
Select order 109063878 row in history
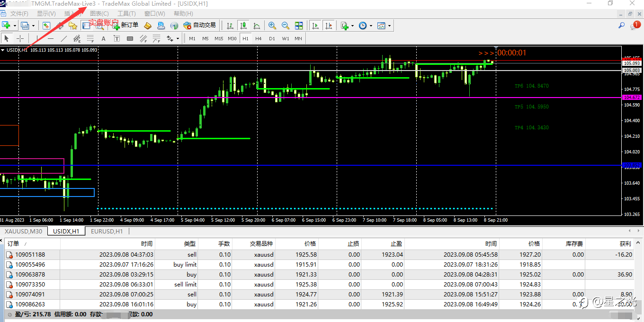[30, 275]
